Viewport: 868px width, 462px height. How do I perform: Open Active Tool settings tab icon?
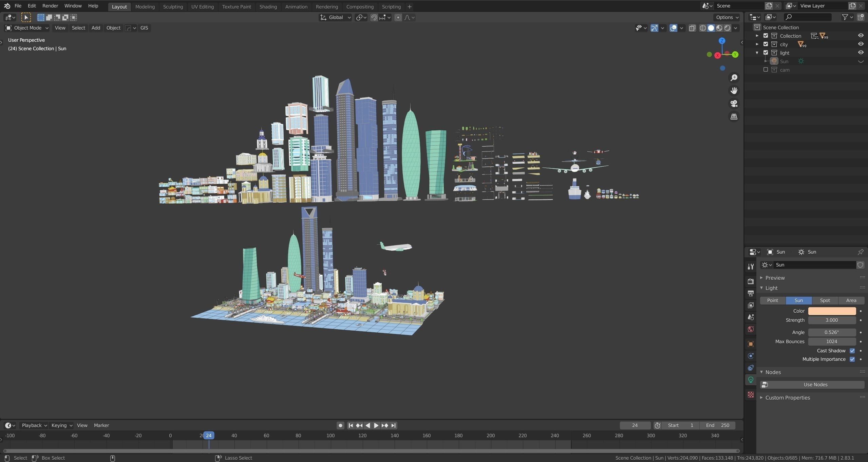pos(751,266)
